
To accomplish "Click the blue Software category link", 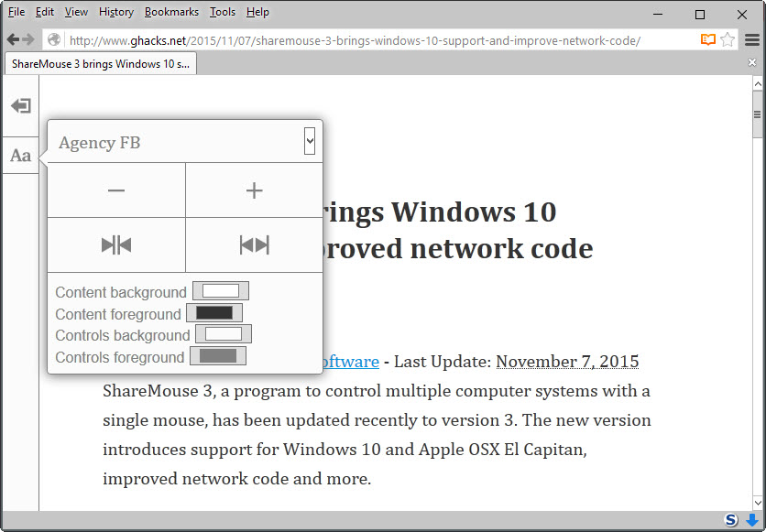I will (x=351, y=362).
